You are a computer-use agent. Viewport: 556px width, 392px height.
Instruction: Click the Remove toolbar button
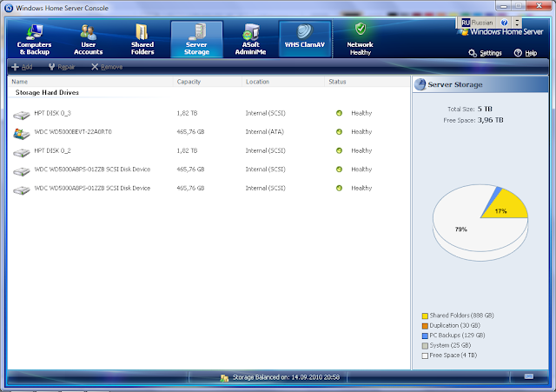point(107,67)
